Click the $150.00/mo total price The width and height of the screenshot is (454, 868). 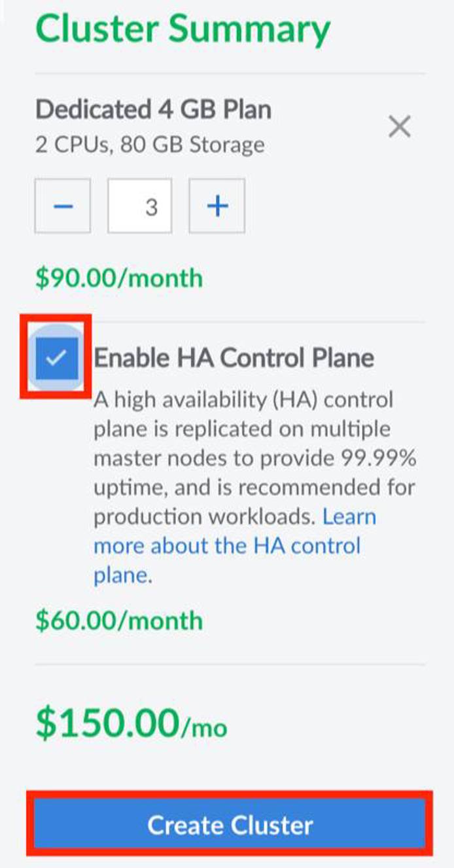tap(131, 724)
